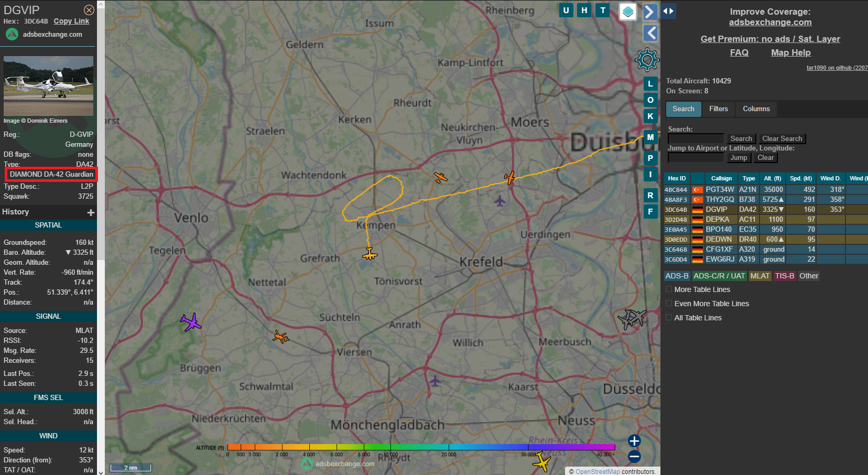The width and height of the screenshot is (868, 475).
Task: Click the MLAT source legend swatch
Action: coord(760,276)
